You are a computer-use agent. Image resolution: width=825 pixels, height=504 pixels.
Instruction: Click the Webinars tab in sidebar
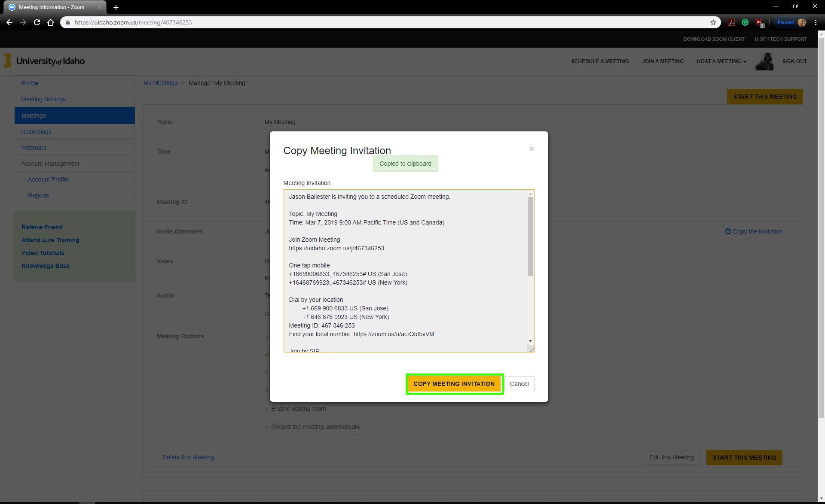pyautogui.click(x=34, y=147)
